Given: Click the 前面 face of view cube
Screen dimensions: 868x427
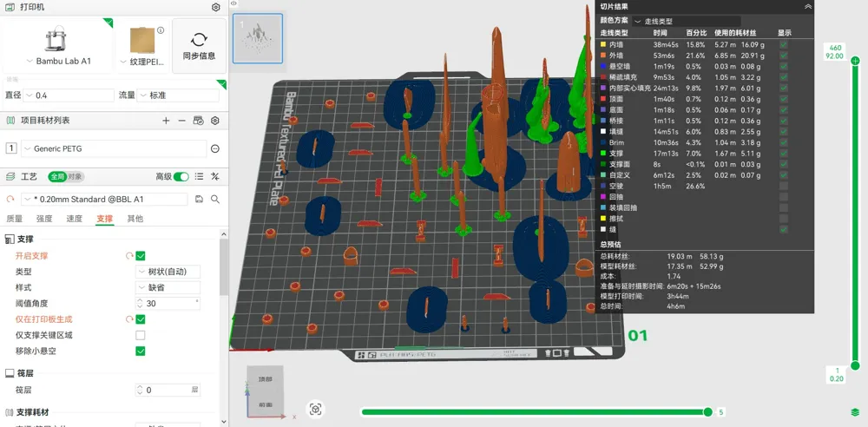Looking at the screenshot, I should (265, 404).
